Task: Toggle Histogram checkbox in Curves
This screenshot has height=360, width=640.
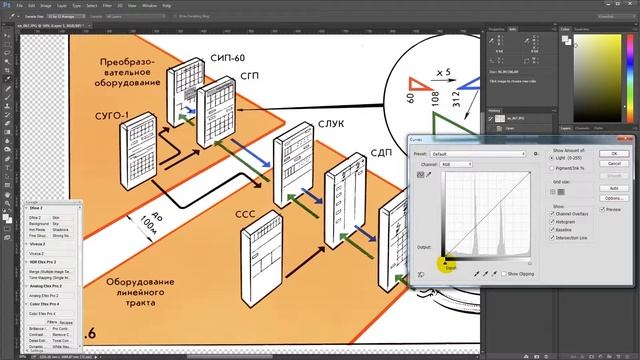Action: 552,222
